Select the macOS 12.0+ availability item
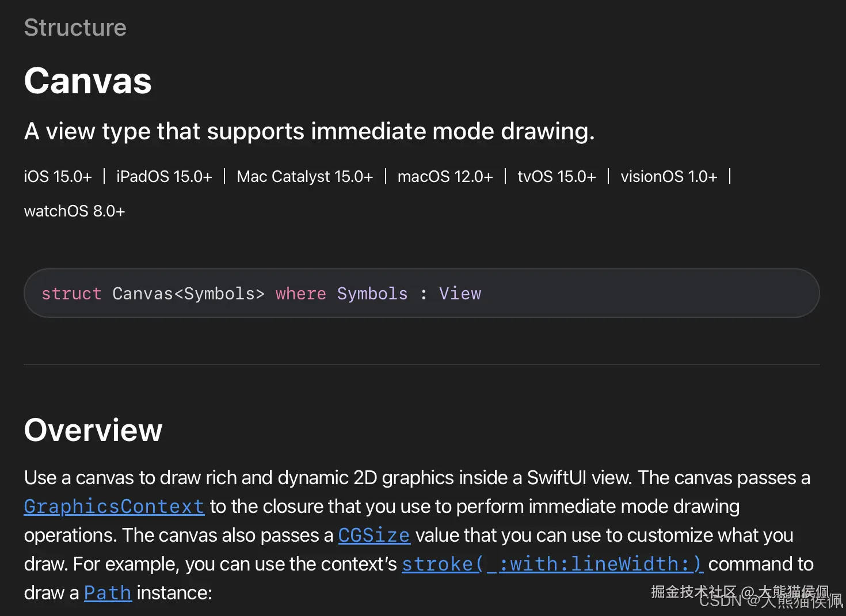Viewport: 846px width, 616px height. click(x=445, y=176)
